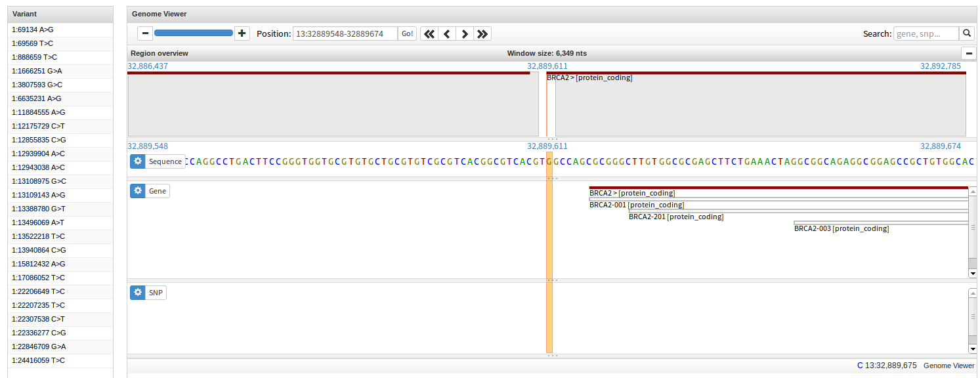This screenshot has width=980, height=378.
Task: Select the BRCA2-001 transcript
Action: point(637,205)
